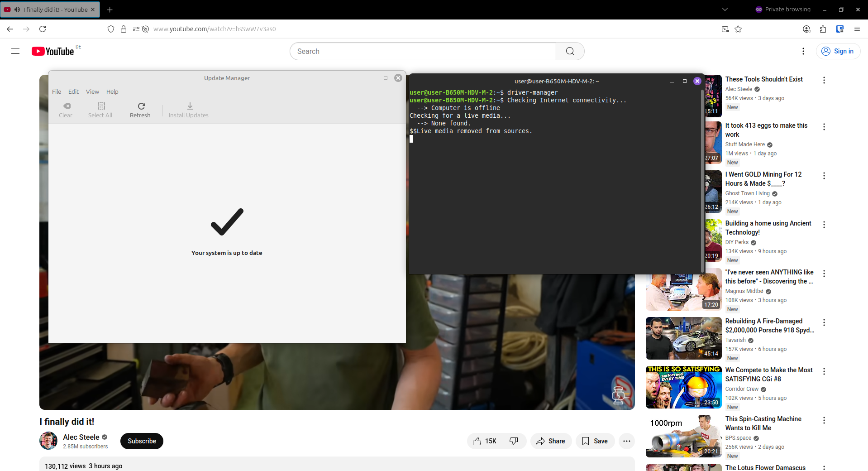The height and width of the screenshot is (471, 868).
Task: Open the Corridor Crew SATISFYING CGi thumbnail
Action: click(x=684, y=387)
